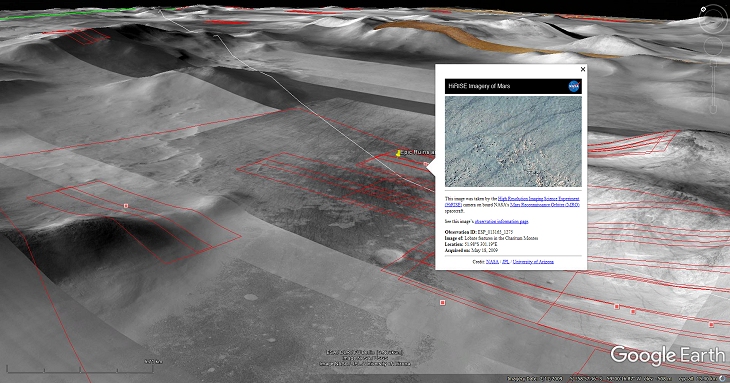The height and width of the screenshot is (383, 730).
Task: Click the Look compass ring navigation control
Action: [x=712, y=19]
